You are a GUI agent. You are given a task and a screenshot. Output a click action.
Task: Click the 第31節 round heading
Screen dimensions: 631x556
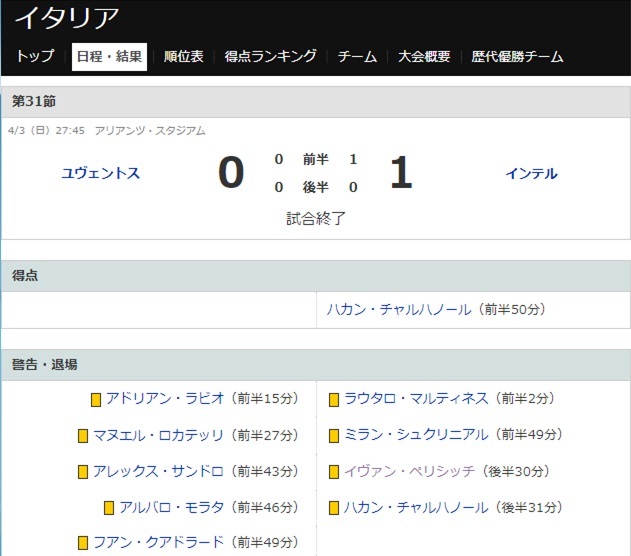[x=34, y=101]
